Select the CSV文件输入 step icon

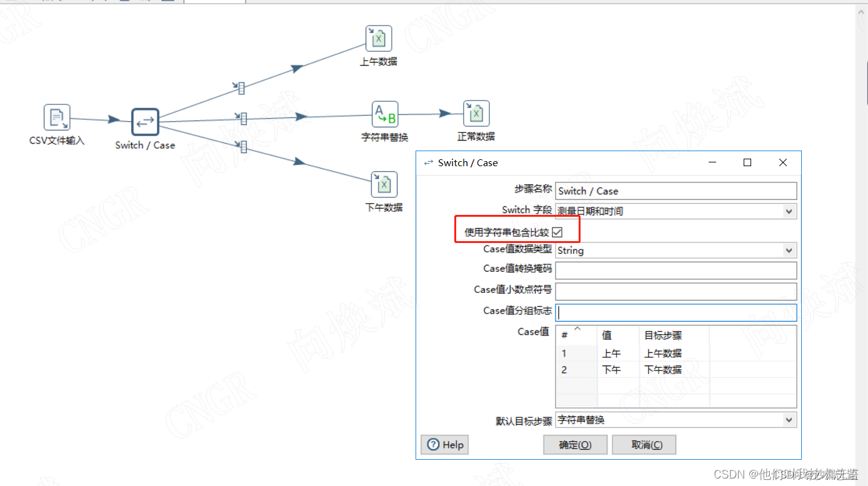(57, 117)
